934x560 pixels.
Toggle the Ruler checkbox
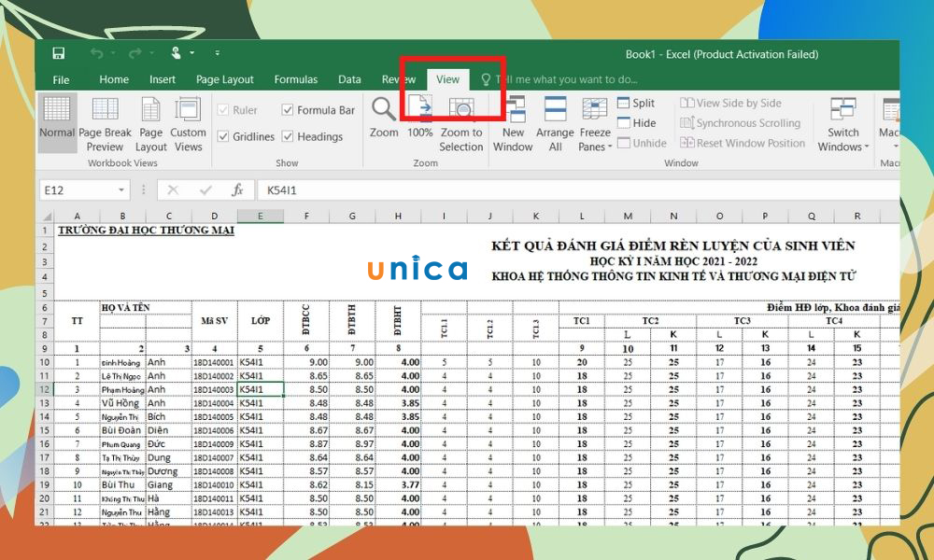click(x=224, y=110)
